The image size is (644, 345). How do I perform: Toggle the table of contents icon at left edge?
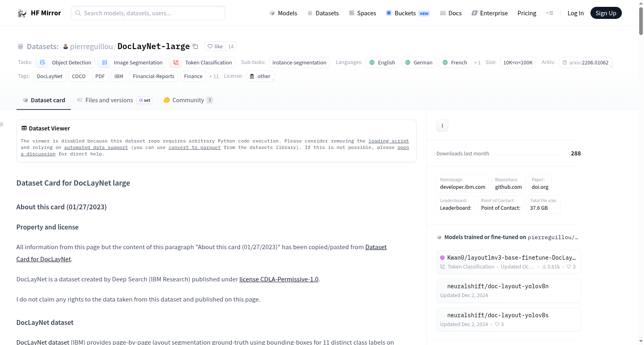2,124
